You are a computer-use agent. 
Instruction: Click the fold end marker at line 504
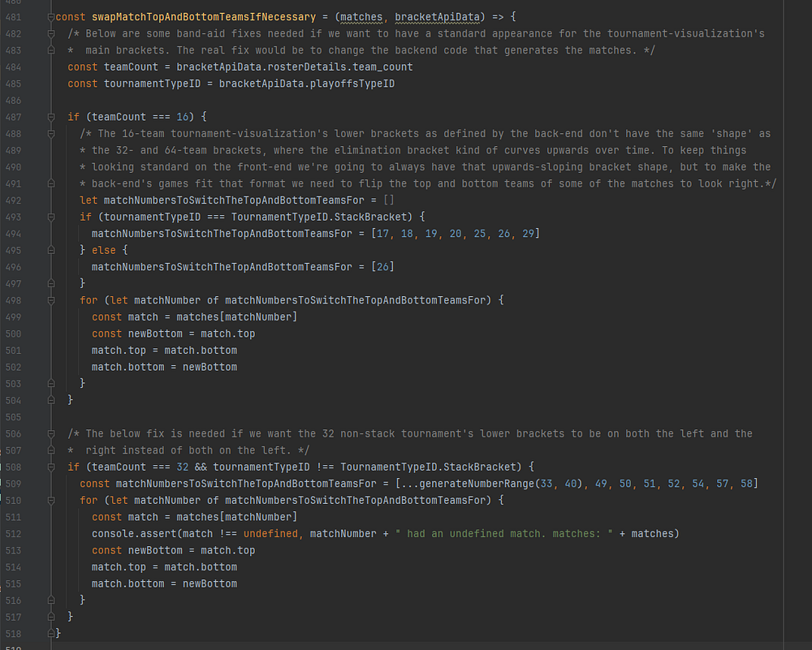51,400
